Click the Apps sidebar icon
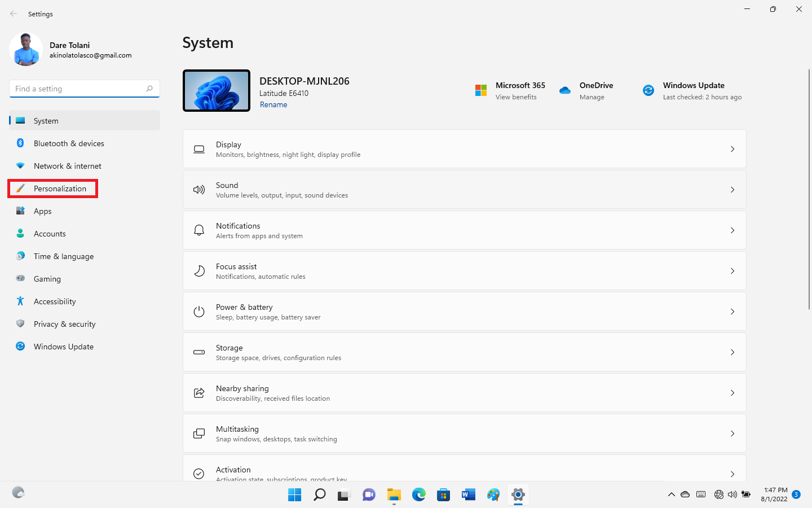The height and width of the screenshot is (508, 812). (x=20, y=211)
